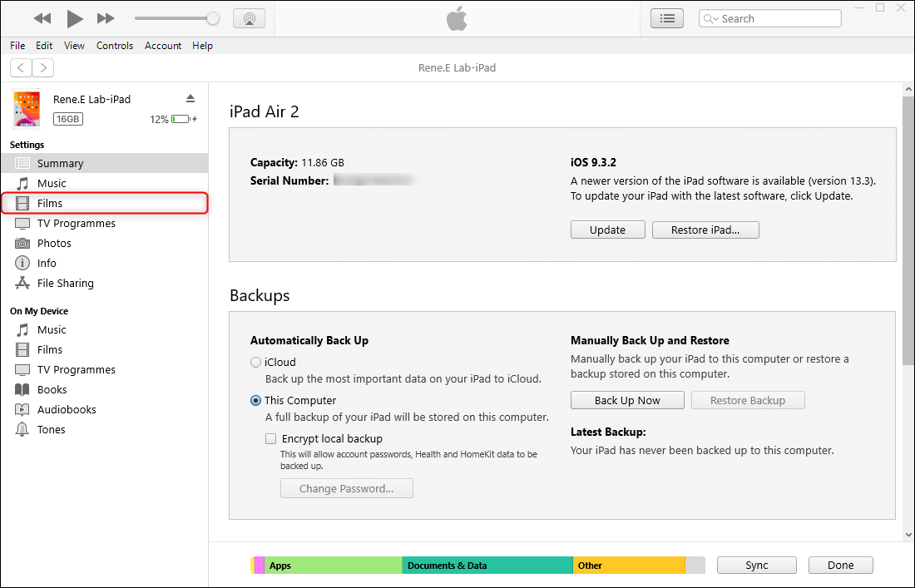Select Books under On My Device
The height and width of the screenshot is (588, 915).
coord(105,390)
